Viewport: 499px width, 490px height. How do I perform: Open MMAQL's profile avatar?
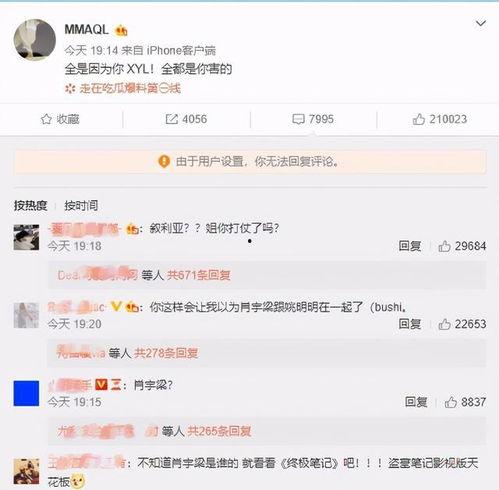click(x=35, y=40)
